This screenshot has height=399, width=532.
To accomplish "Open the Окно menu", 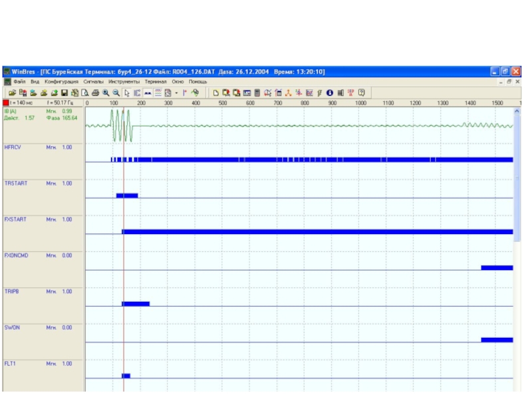I will click(x=178, y=82).
